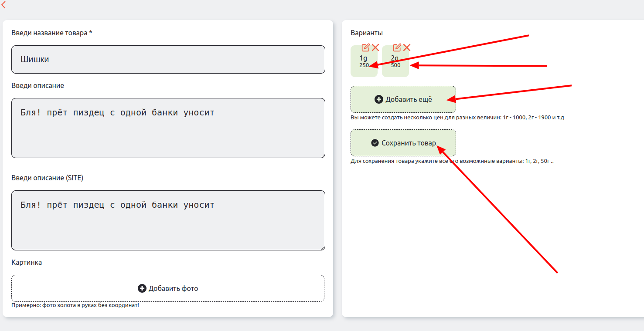Select the 2g variant price 500
Image resolution: width=644 pixels, height=331 pixels.
click(395, 65)
